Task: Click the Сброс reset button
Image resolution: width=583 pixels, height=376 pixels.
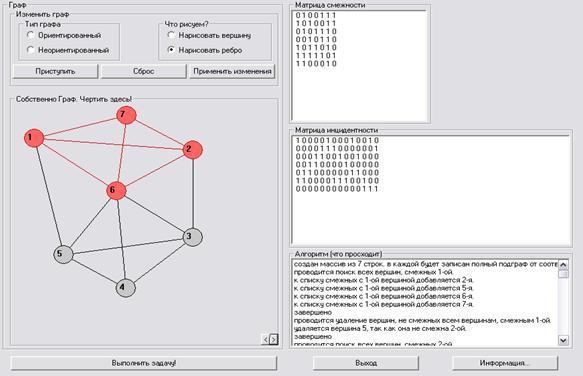Action: (144, 71)
